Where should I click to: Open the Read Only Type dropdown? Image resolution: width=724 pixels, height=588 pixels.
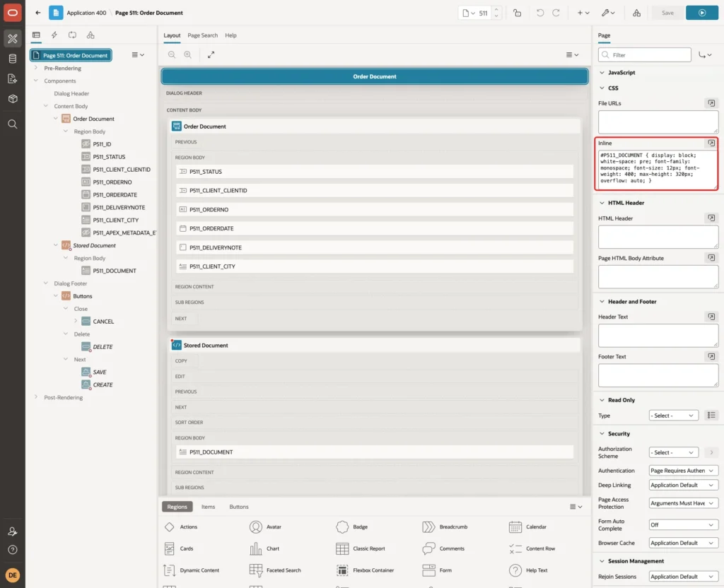[x=673, y=416]
